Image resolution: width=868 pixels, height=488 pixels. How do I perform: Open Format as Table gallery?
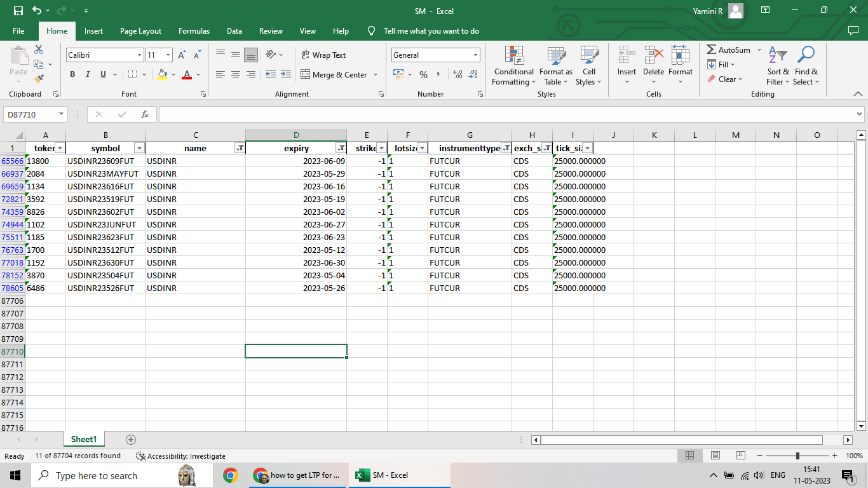coord(556,65)
